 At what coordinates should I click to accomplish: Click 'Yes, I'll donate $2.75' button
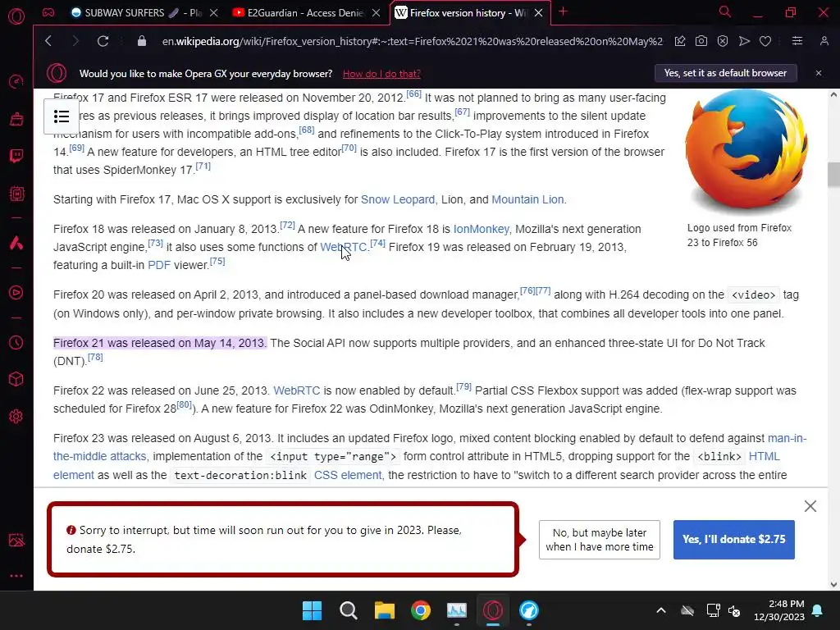pyautogui.click(x=734, y=540)
